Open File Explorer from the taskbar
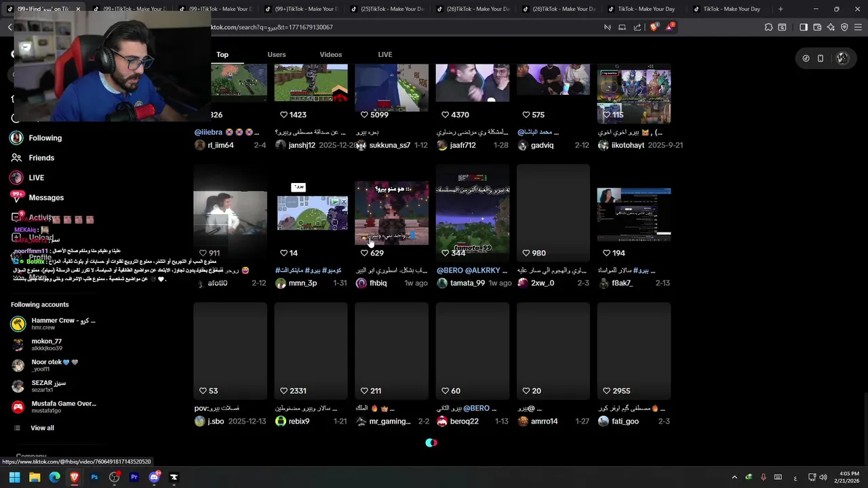The width and height of the screenshot is (868, 488). 35,477
